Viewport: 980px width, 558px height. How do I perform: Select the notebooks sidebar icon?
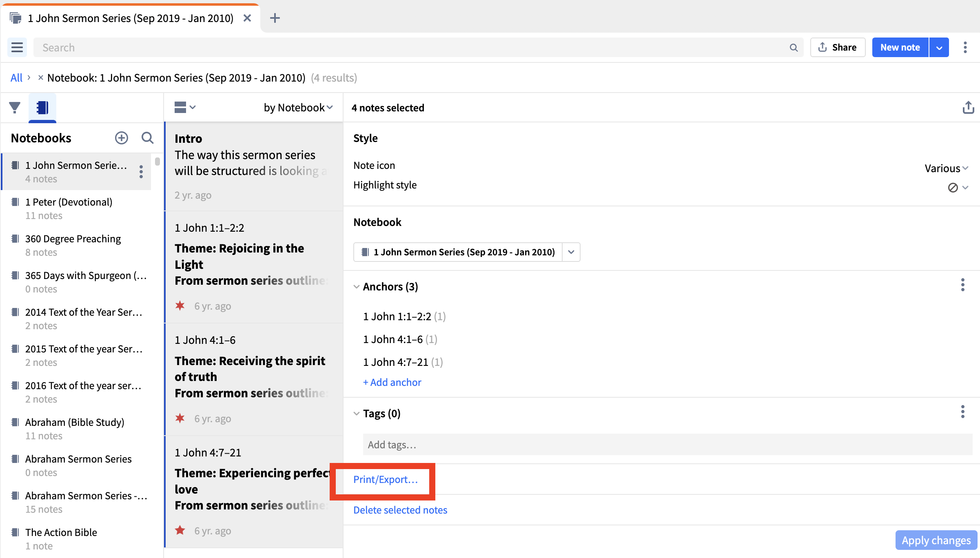42,108
